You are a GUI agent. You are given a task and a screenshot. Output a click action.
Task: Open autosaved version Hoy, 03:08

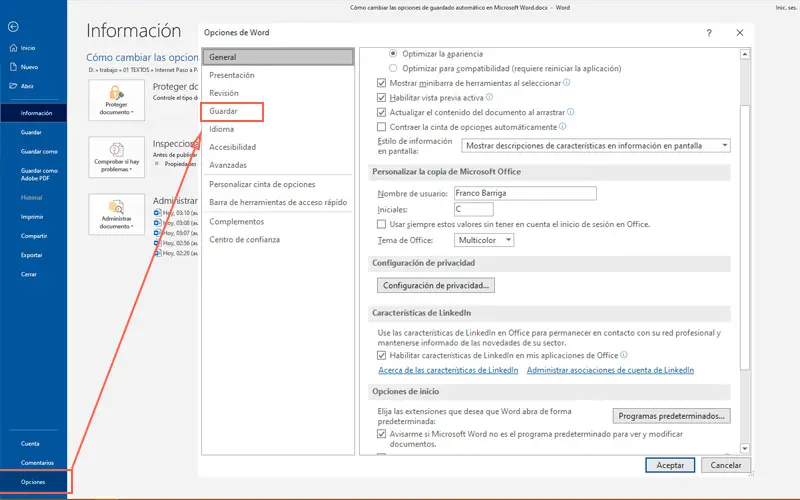click(x=176, y=223)
